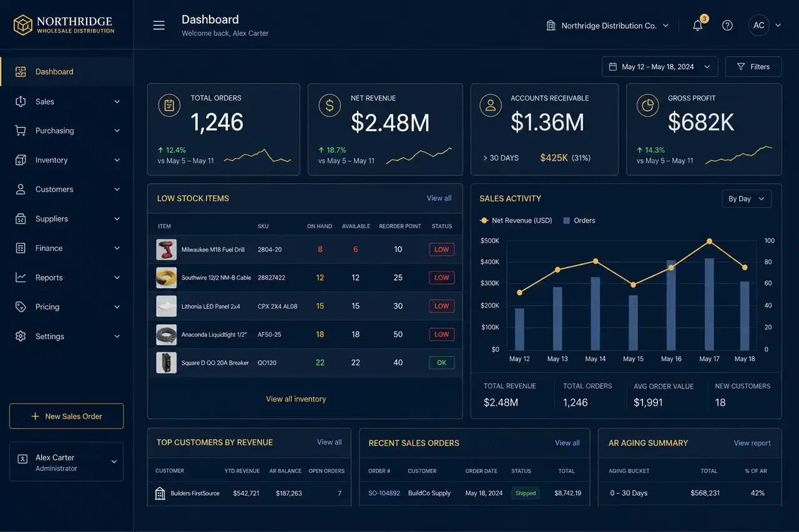The height and width of the screenshot is (532, 799).
Task: Click the hamburger menu icon
Action: click(x=159, y=26)
